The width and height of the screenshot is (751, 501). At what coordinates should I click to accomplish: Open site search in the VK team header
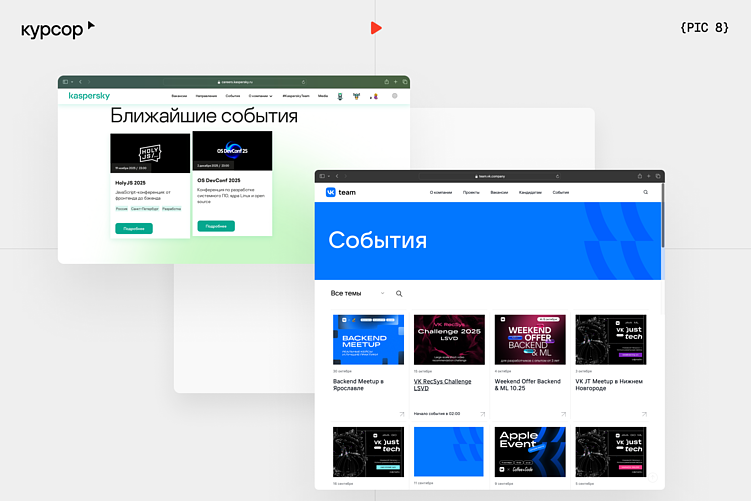pyautogui.click(x=646, y=192)
